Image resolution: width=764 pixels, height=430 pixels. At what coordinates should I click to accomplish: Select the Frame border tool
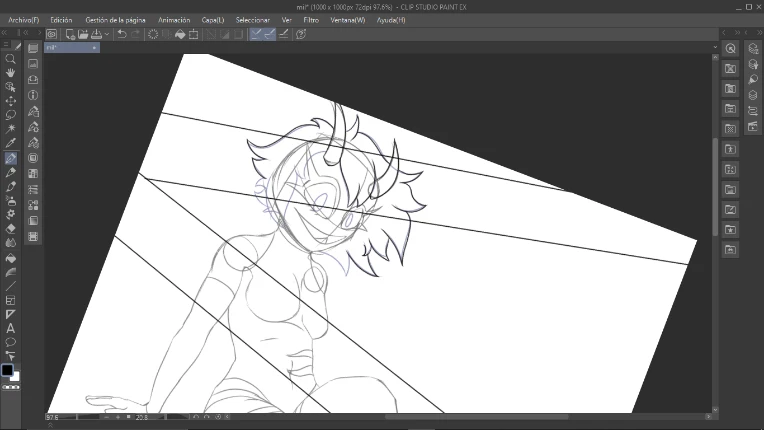pos(10,300)
